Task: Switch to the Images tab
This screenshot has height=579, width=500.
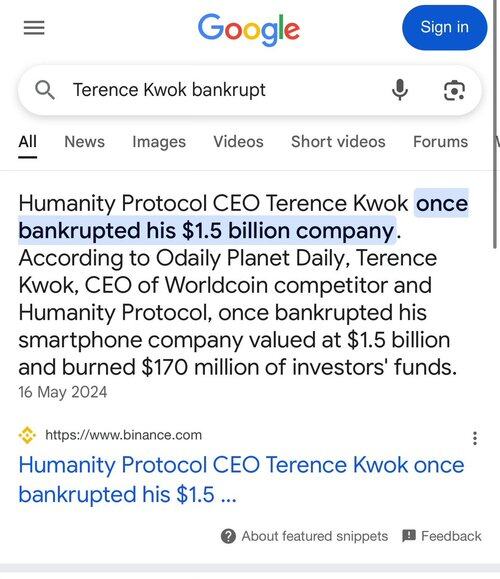Action: 159,142
